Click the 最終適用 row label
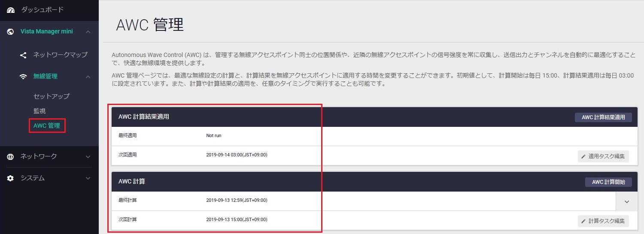 128,135
